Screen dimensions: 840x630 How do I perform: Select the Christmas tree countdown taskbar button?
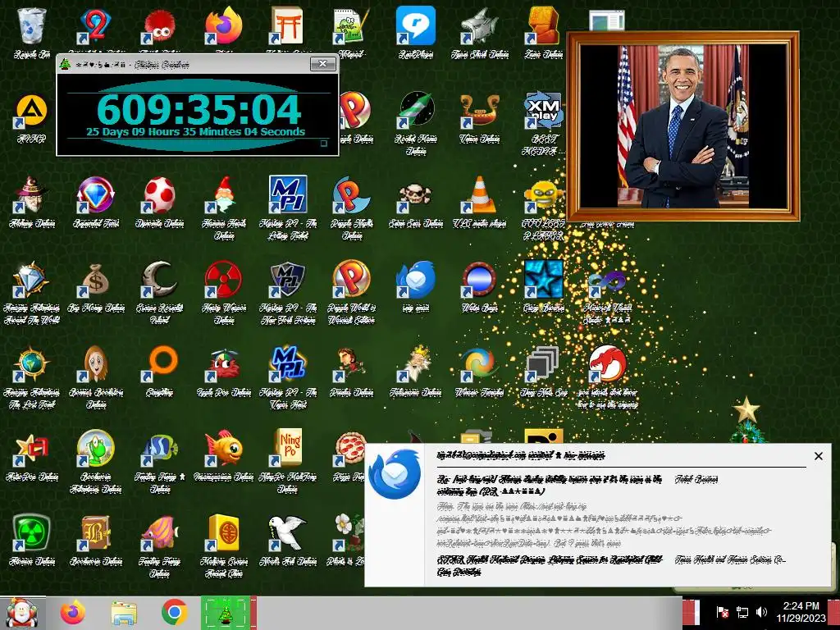click(x=226, y=613)
